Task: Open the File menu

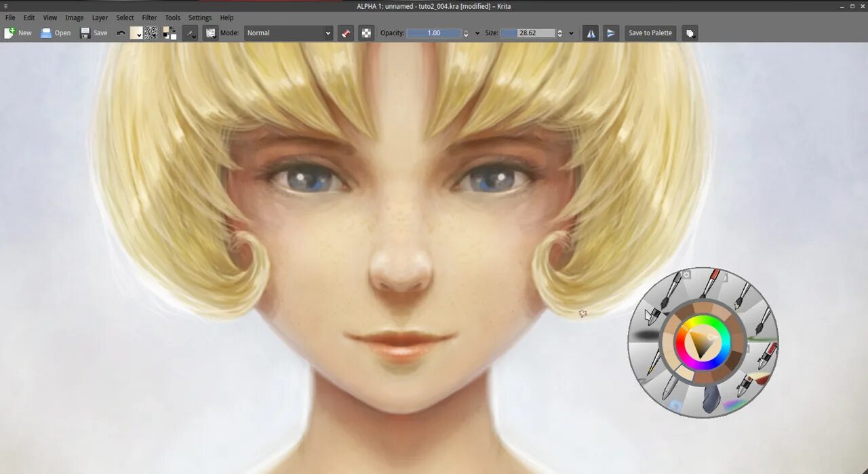Action: click(10, 18)
